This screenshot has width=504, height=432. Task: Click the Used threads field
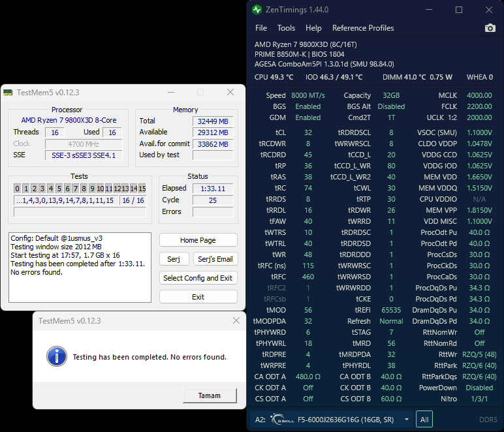pos(112,132)
